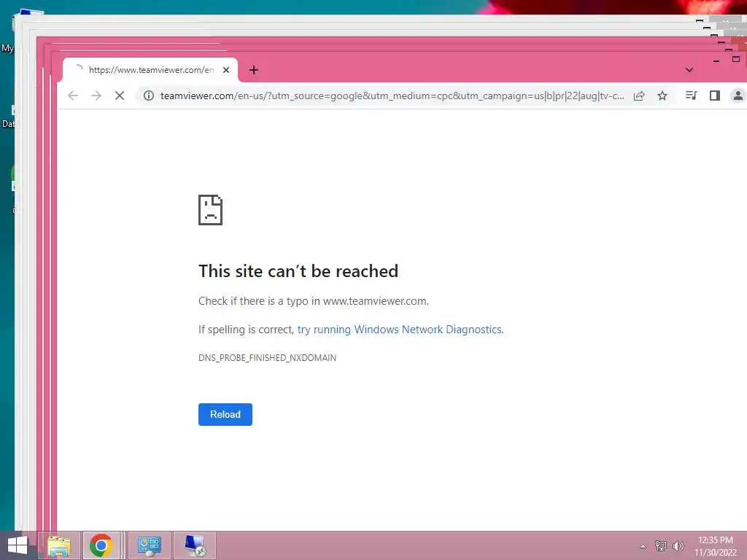The height and width of the screenshot is (560, 747).
Task: Bookmark this tab with star icon
Action: point(662,96)
